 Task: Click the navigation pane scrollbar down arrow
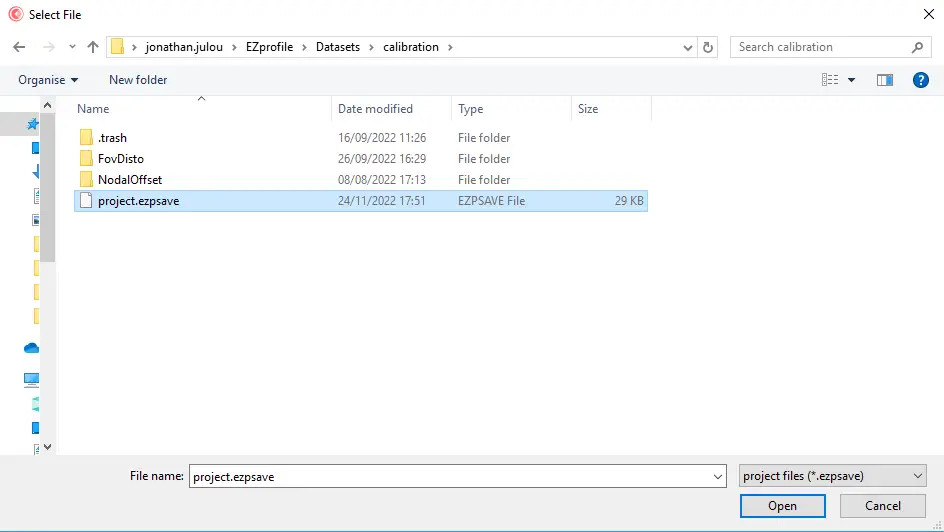click(47, 448)
